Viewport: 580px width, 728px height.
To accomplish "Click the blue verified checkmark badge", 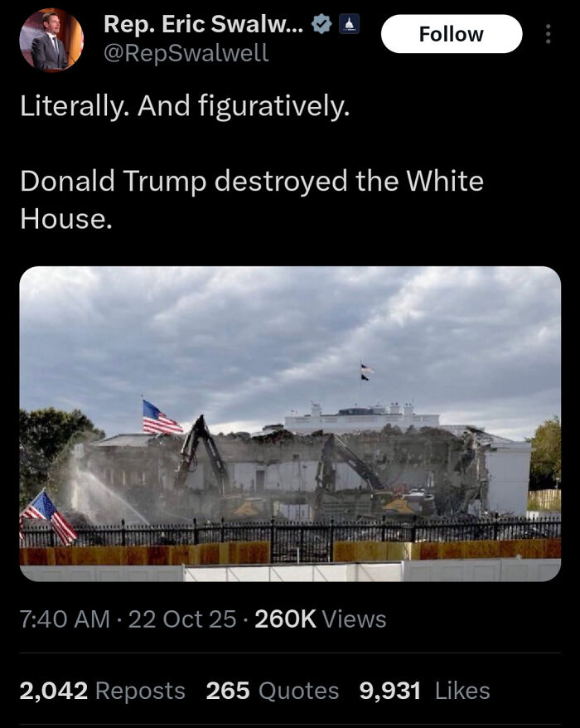I will pyautogui.click(x=321, y=24).
